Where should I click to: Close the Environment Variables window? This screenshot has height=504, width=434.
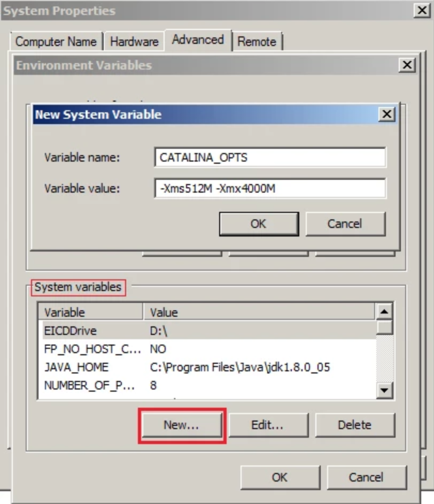407,65
